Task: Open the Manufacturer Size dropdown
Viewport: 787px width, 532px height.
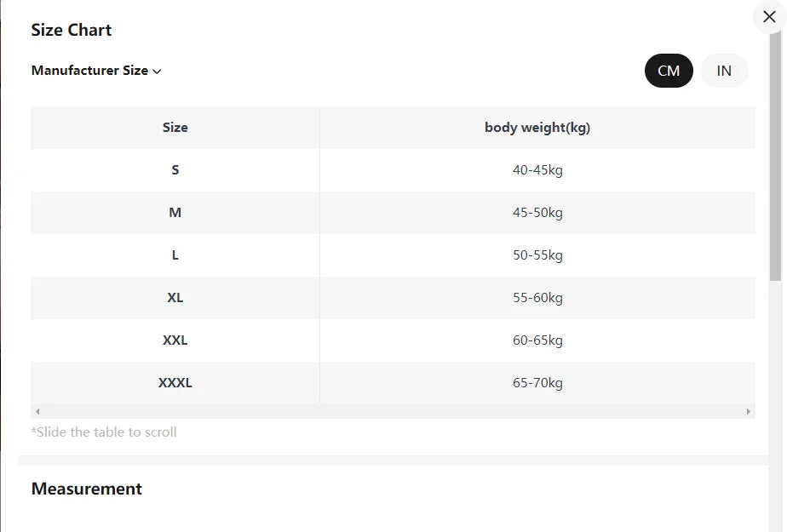Action: (x=96, y=71)
